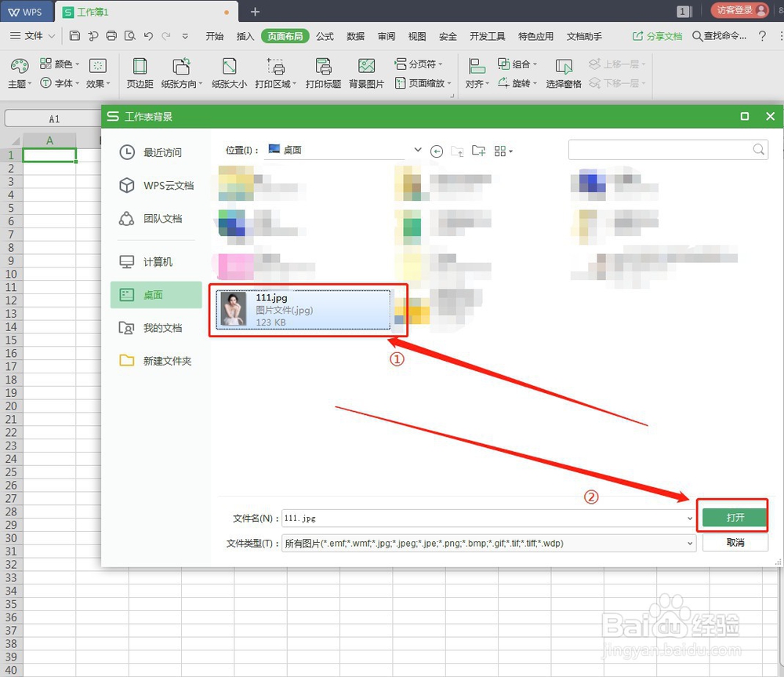This screenshot has height=677, width=784.
Task: Click the Find Command search box
Action: pos(720,36)
